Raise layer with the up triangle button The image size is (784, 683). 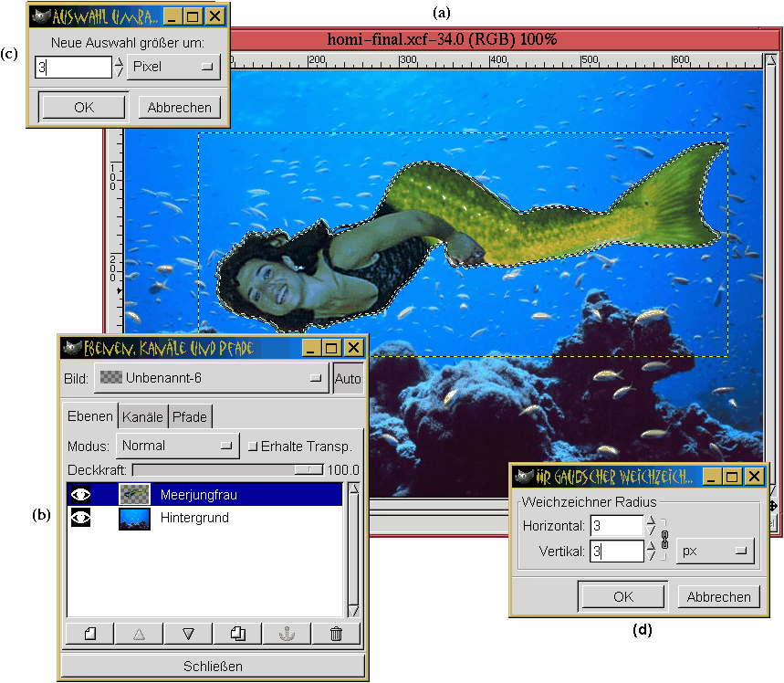pos(140,634)
